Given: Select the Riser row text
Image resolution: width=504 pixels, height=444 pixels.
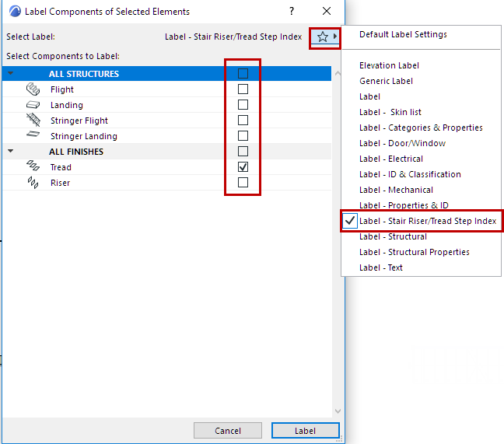Looking at the screenshot, I should (x=60, y=183).
